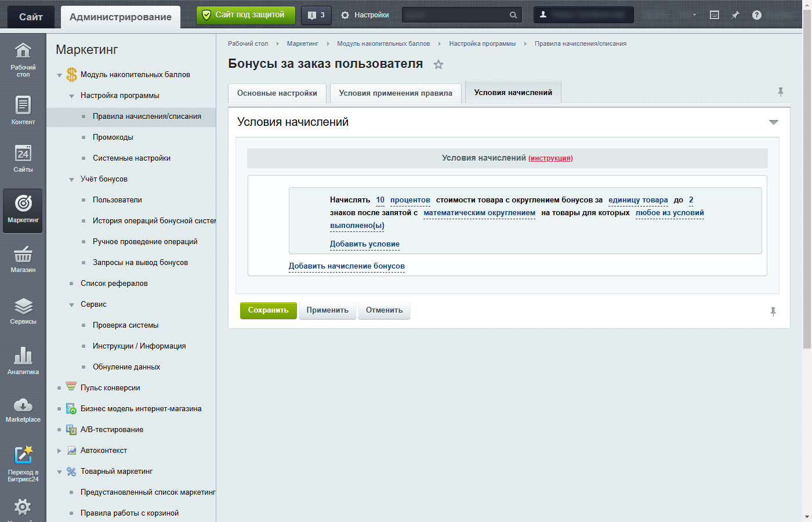Click the search magnifier icon
Screen dimensions: 812x522
[x=513, y=15]
